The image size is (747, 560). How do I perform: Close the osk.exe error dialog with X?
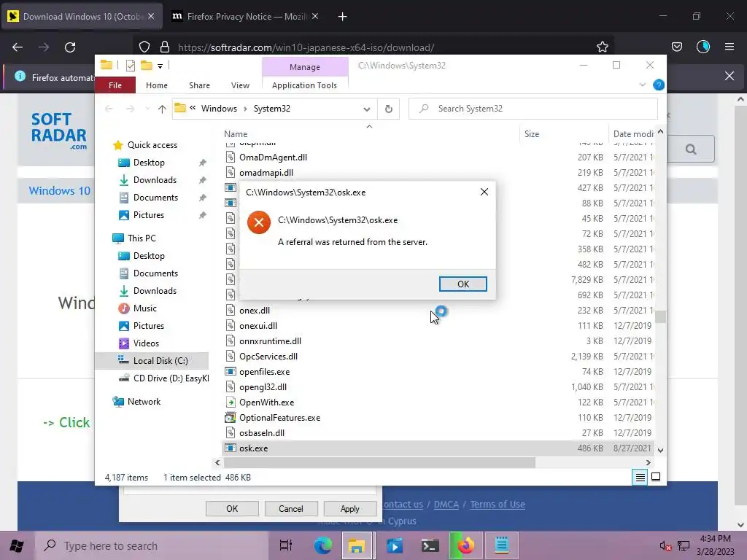(484, 192)
